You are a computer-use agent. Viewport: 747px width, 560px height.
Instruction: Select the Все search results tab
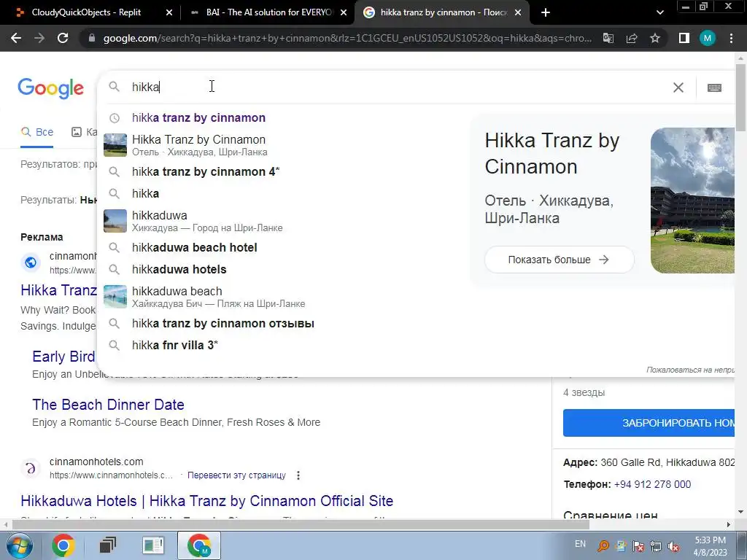(37, 132)
